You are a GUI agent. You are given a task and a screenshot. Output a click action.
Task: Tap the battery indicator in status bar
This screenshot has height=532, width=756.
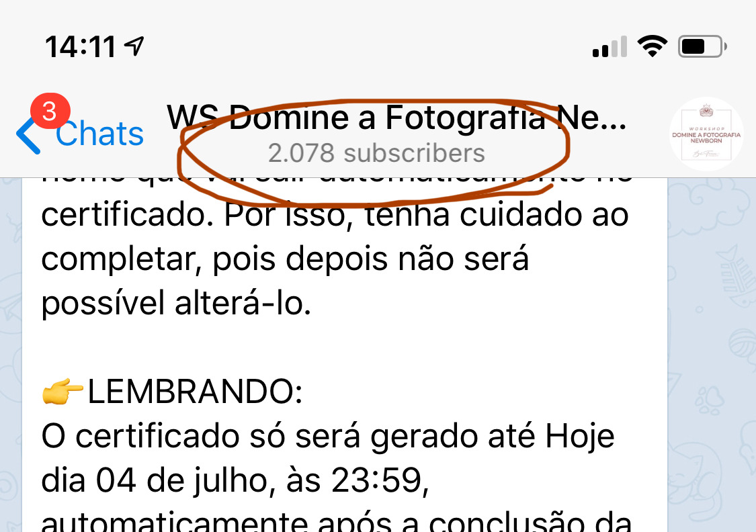702,47
